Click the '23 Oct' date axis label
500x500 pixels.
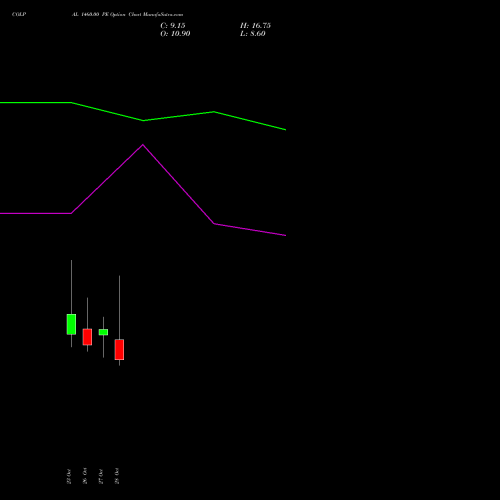point(69,476)
